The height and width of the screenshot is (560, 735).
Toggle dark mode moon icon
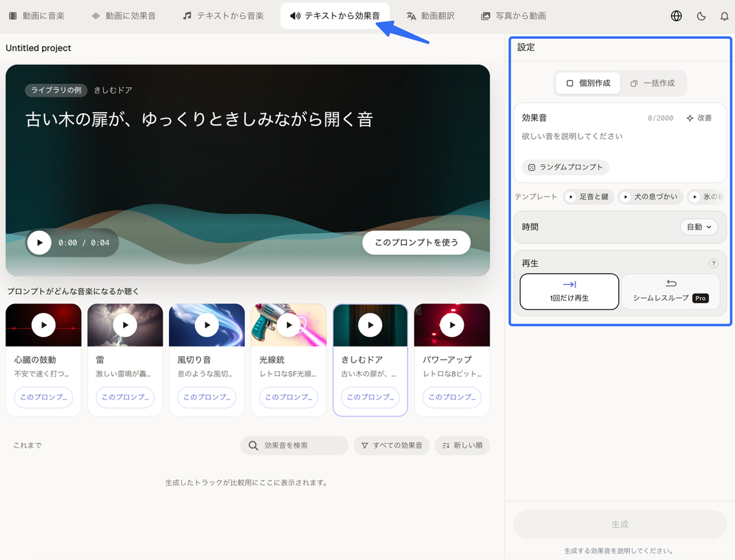pos(701,16)
